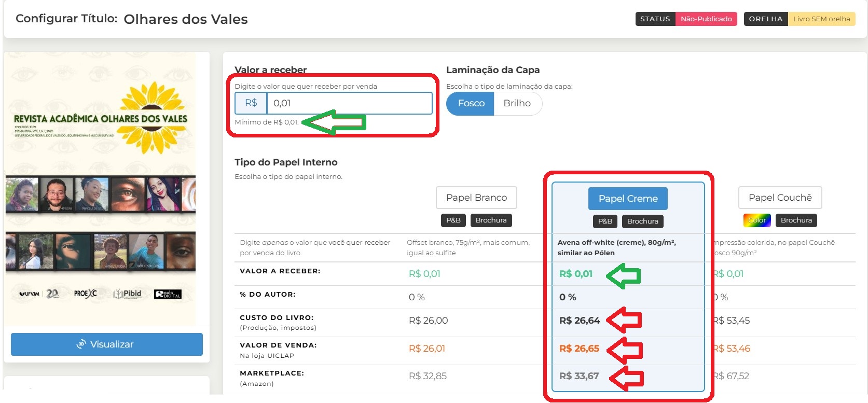Click the value to receive input field
This screenshot has height=403, width=868.
(349, 103)
